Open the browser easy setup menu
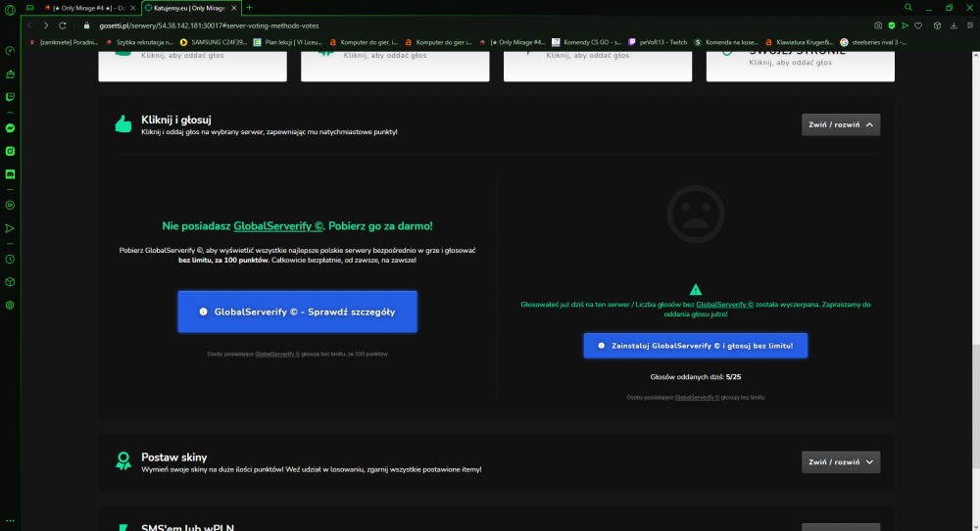The width and height of the screenshot is (980, 531). pyautogui.click(x=970, y=25)
